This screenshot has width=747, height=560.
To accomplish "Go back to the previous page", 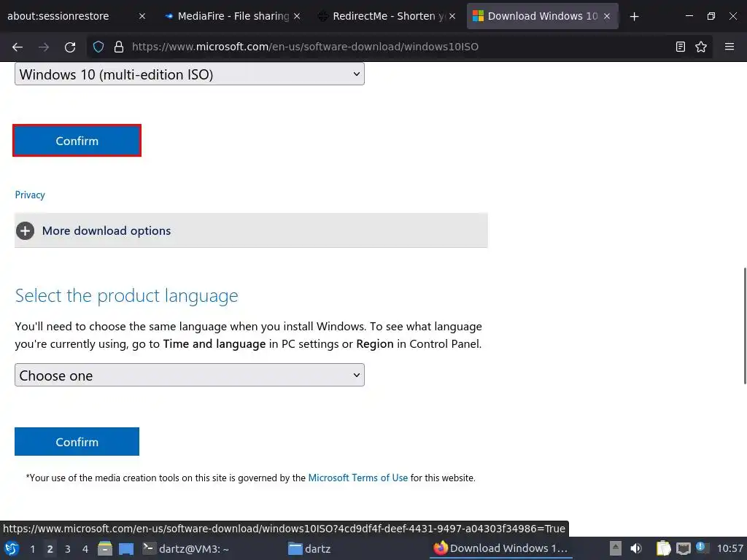I will pos(18,47).
